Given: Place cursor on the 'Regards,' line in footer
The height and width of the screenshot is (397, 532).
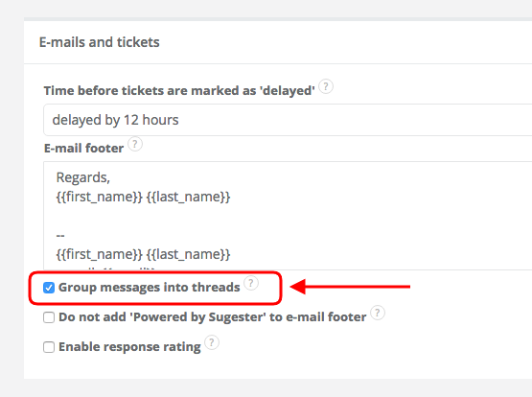Looking at the screenshot, I should pos(83,177).
